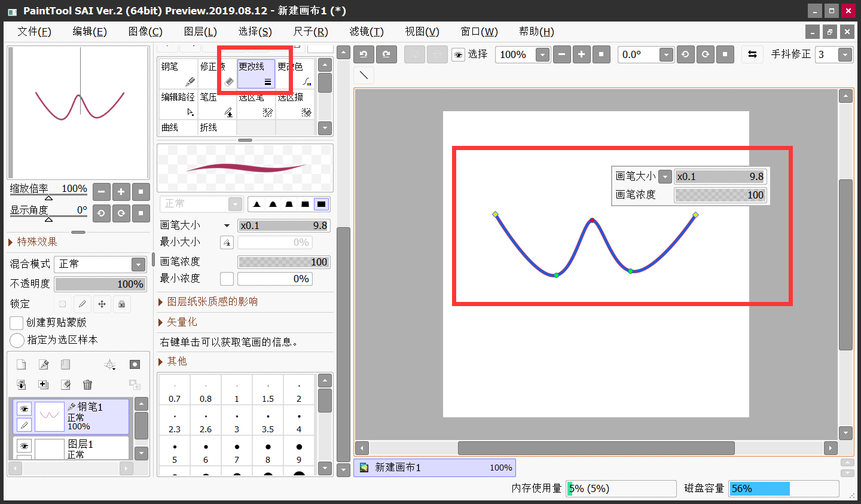The height and width of the screenshot is (504, 861).
Task: Open the 视图(V) menu
Action: (422, 32)
